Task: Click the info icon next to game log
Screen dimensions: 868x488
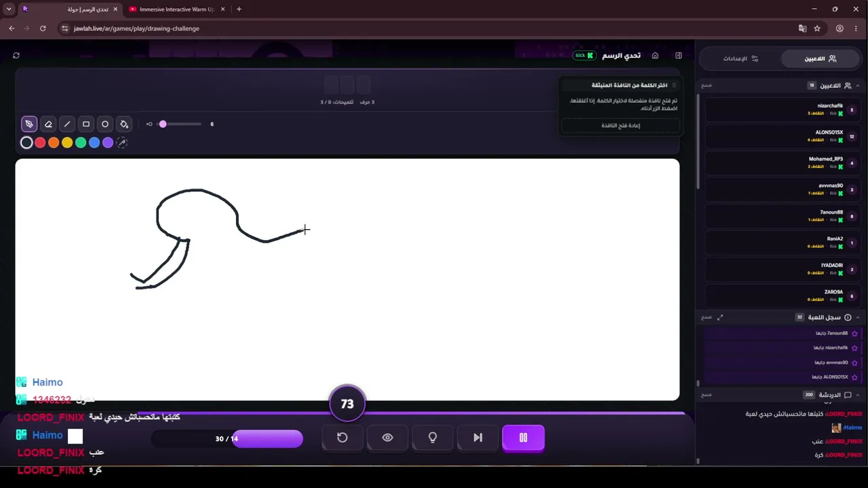Action: point(848,317)
